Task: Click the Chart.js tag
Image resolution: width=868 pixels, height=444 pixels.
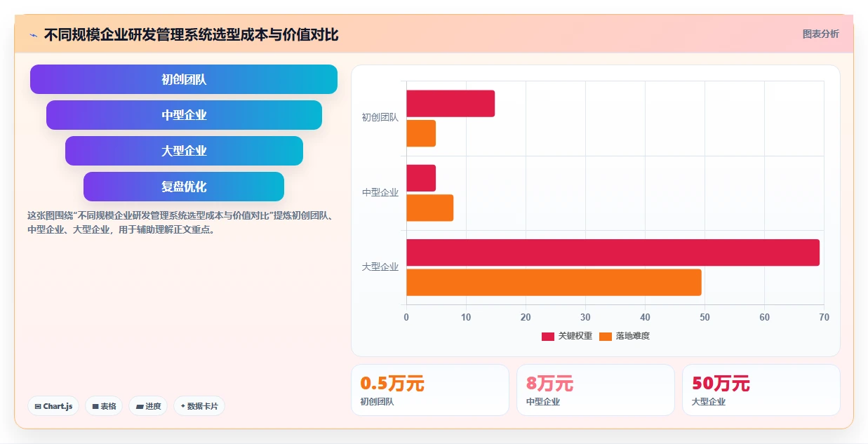Action: (53, 406)
